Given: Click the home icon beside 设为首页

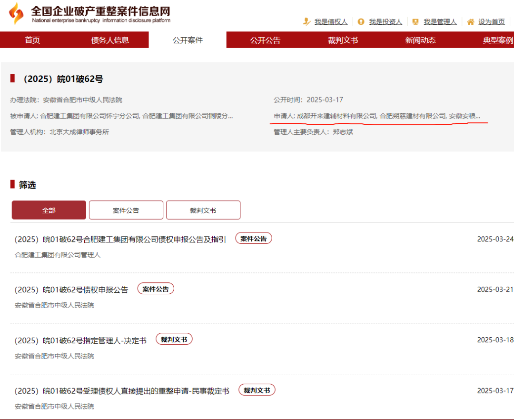Looking at the screenshot, I should pos(471,21).
